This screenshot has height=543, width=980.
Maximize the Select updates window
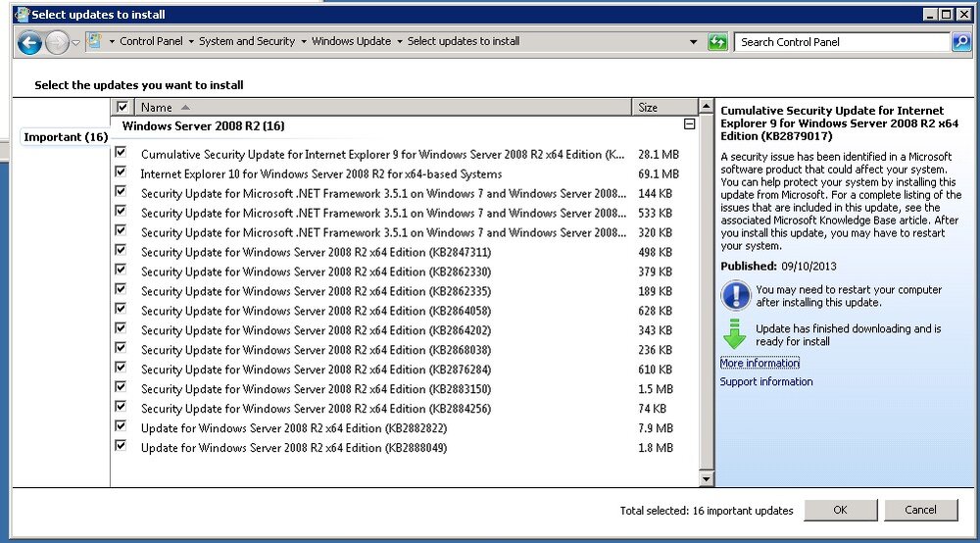(946, 15)
